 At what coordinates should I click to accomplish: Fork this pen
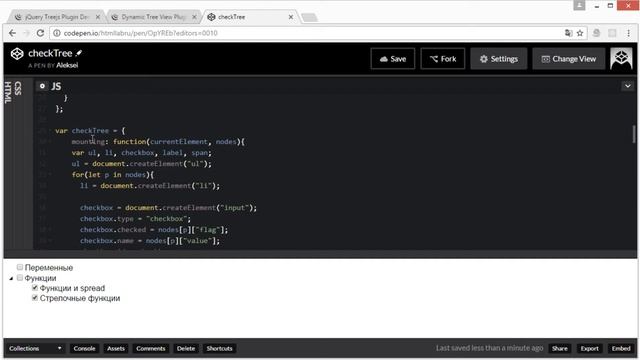click(x=442, y=59)
